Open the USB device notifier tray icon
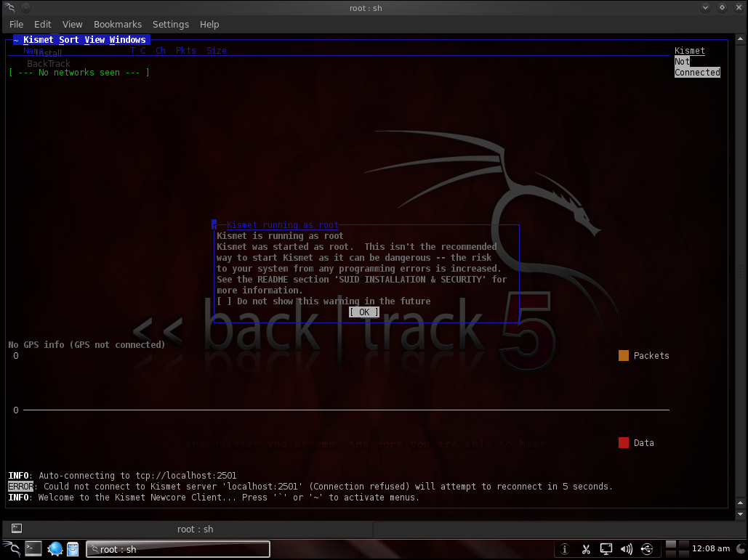 (x=647, y=549)
